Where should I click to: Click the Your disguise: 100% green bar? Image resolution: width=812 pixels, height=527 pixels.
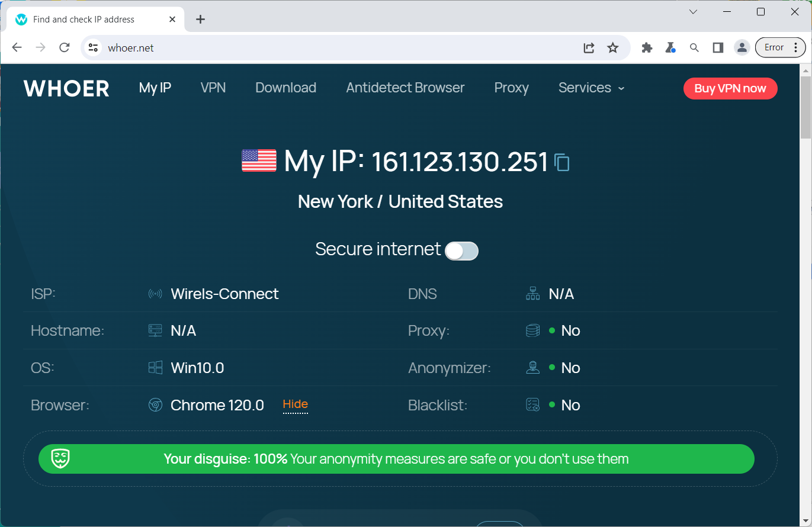click(396, 459)
